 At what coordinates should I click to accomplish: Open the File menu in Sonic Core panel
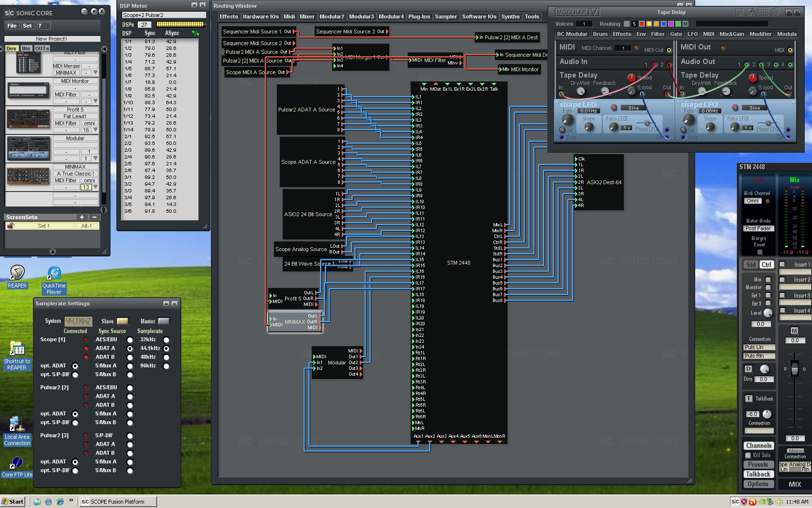click(12, 26)
